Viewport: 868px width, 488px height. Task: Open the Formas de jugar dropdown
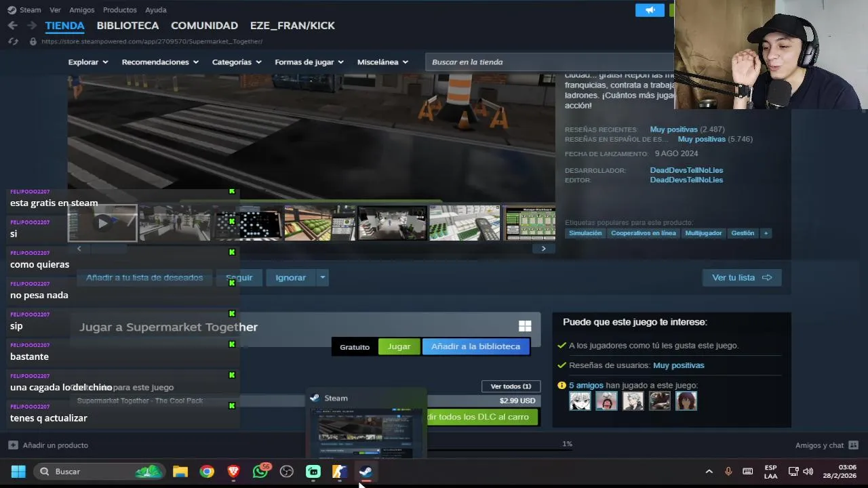(309, 62)
